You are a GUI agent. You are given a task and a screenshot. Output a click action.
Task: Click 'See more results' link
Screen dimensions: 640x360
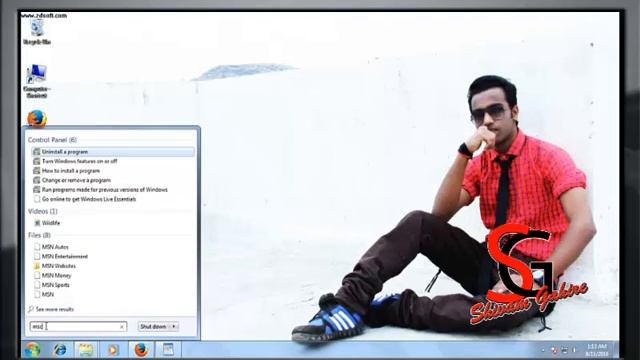[x=55, y=309]
